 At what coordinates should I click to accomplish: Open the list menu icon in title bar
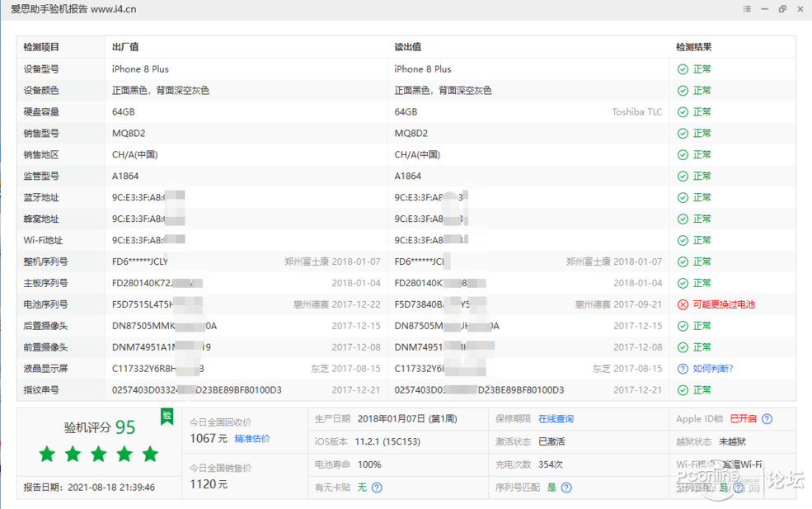pyautogui.click(x=747, y=9)
